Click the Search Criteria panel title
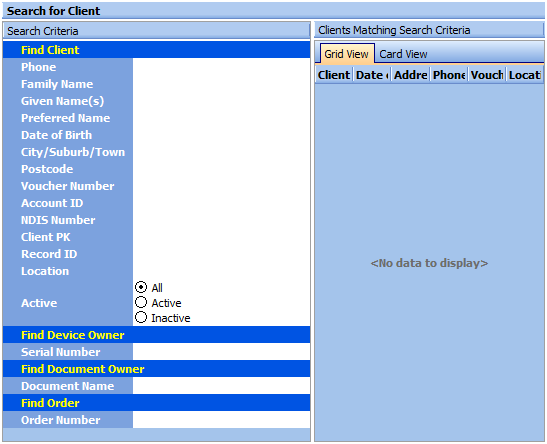The image size is (547, 444). pyautogui.click(x=43, y=31)
